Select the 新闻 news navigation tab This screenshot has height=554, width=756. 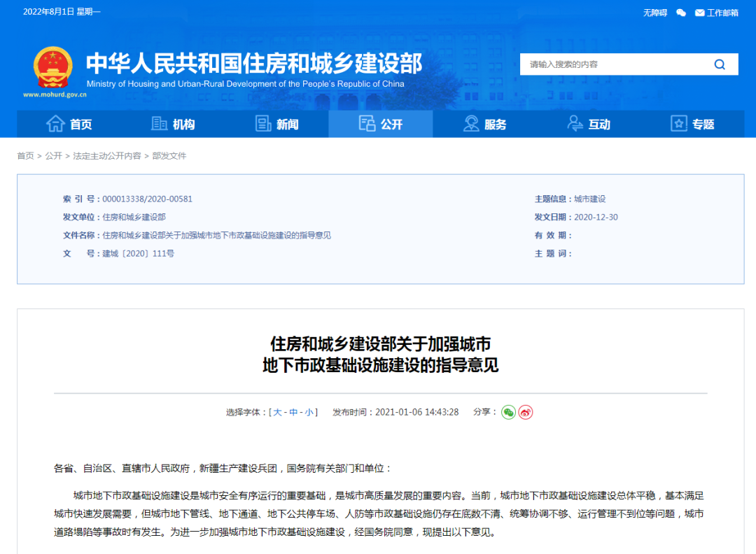click(x=276, y=124)
